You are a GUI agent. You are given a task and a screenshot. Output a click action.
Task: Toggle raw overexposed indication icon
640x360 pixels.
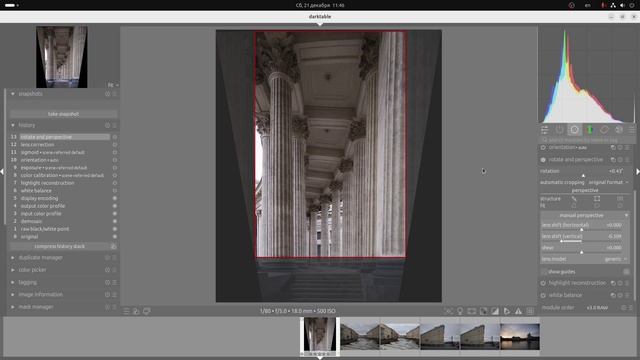click(x=483, y=311)
